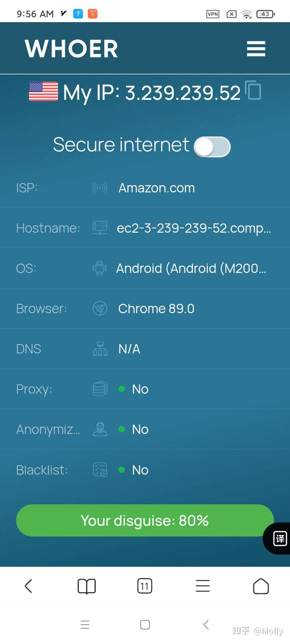This screenshot has width=290, height=644.
Task: Click the ISP signal icon
Action: (x=100, y=188)
